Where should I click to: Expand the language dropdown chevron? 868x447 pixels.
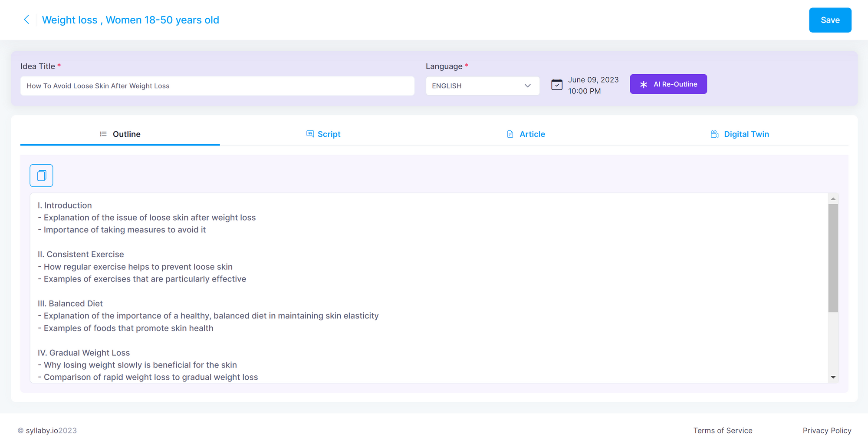(528, 86)
